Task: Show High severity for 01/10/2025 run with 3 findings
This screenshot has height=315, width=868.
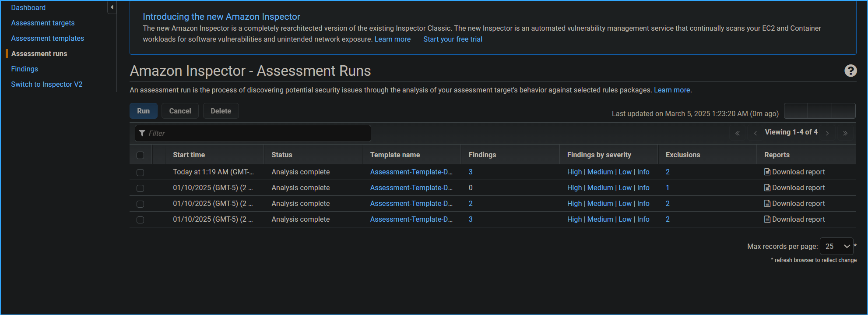Action: click(574, 219)
